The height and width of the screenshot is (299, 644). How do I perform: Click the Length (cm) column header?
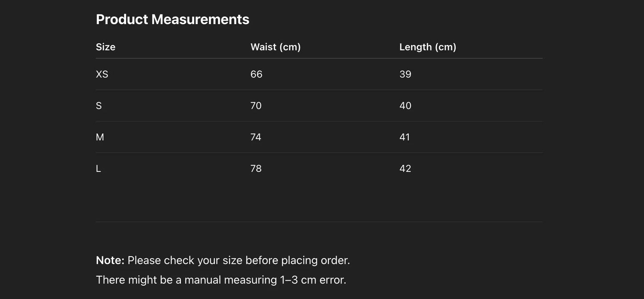click(x=427, y=47)
